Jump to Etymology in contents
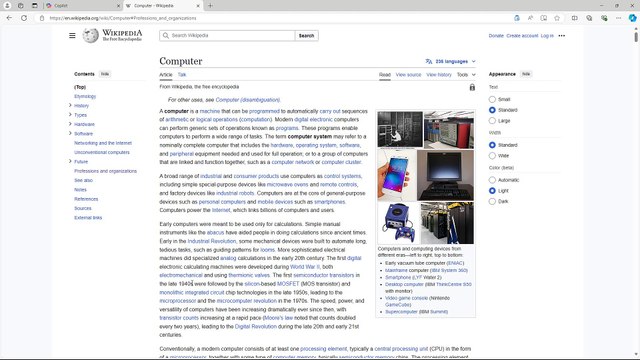 85,96
